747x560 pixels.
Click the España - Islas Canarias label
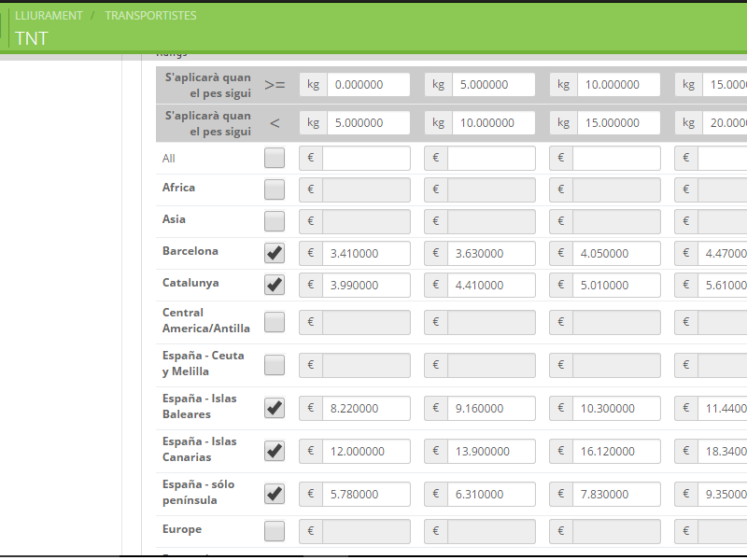click(200, 449)
